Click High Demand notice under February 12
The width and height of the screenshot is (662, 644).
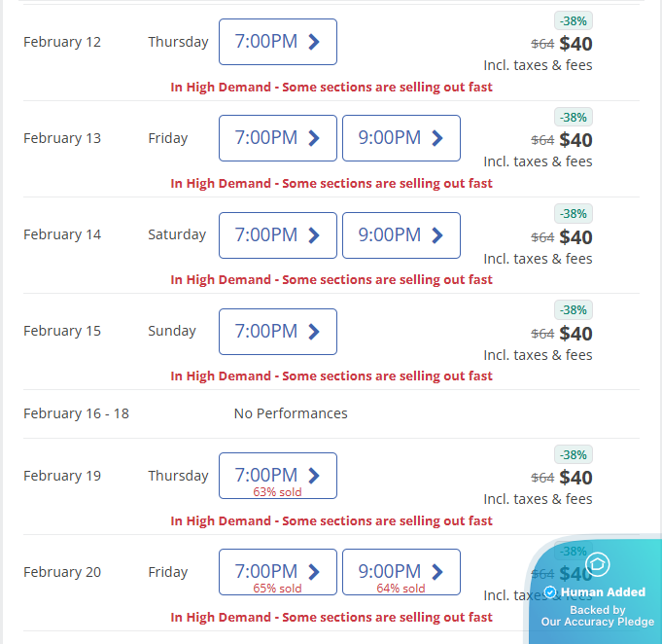[331, 87]
